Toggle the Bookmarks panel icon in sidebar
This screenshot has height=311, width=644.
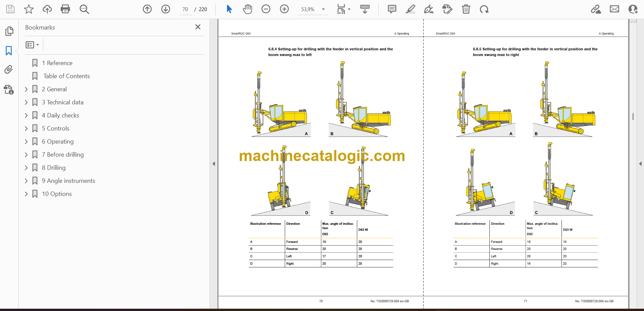click(x=9, y=51)
